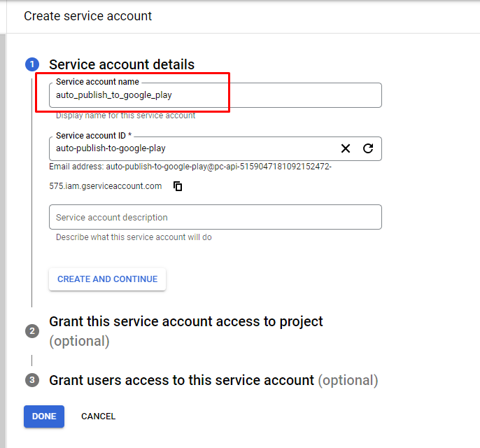This screenshot has width=480, height=448.
Task: Click the generated email address text
Action: 190,167
